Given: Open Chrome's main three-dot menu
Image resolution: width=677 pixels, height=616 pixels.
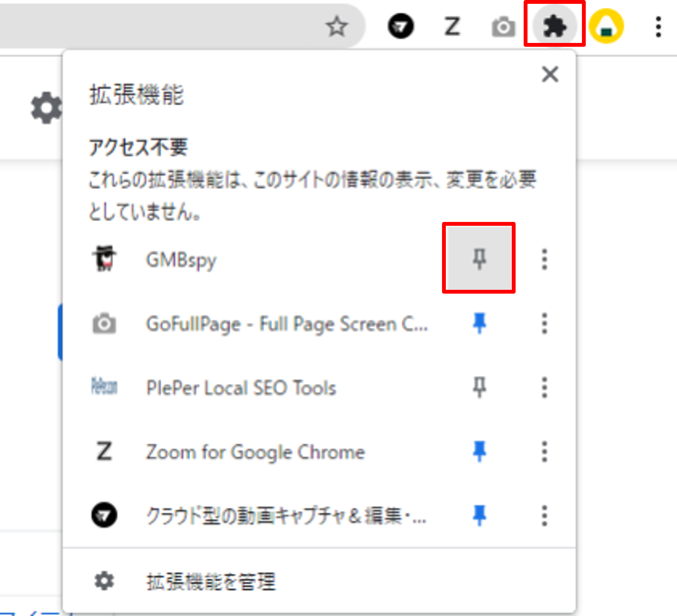Looking at the screenshot, I should [x=658, y=27].
